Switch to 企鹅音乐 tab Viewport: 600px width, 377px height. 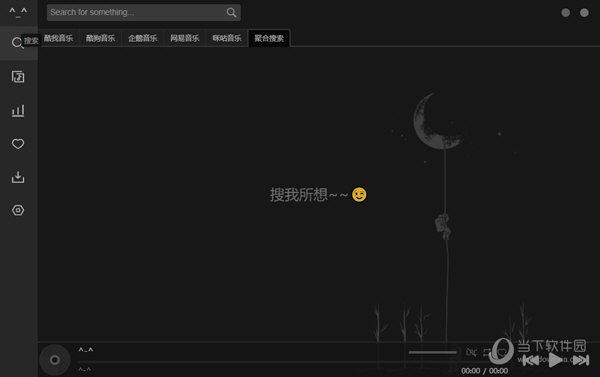click(142, 38)
